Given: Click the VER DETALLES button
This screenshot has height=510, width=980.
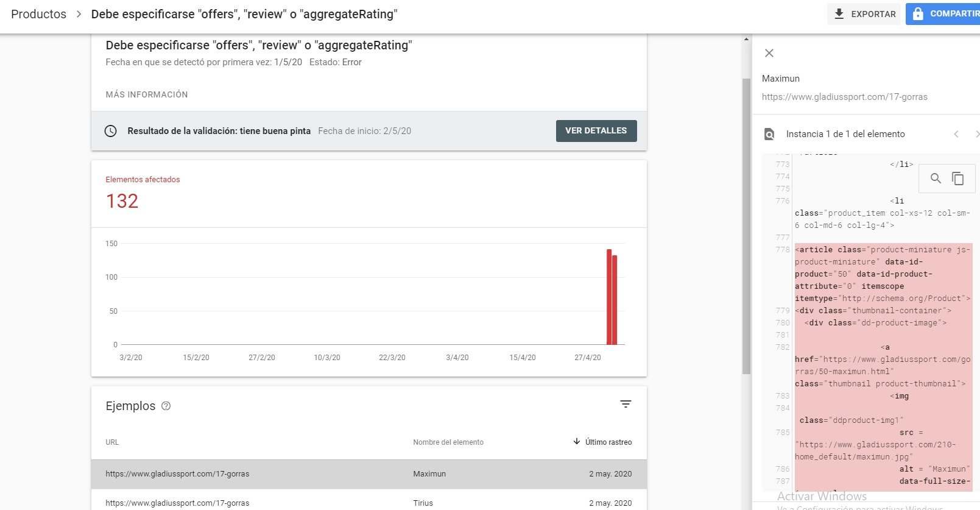Looking at the screenshot, I should click(x=596, y=130).
